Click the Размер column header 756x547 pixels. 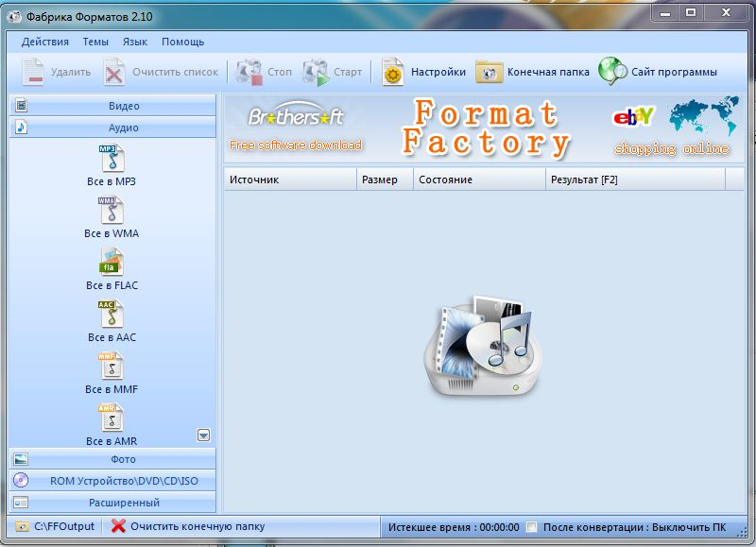[386, 179]
